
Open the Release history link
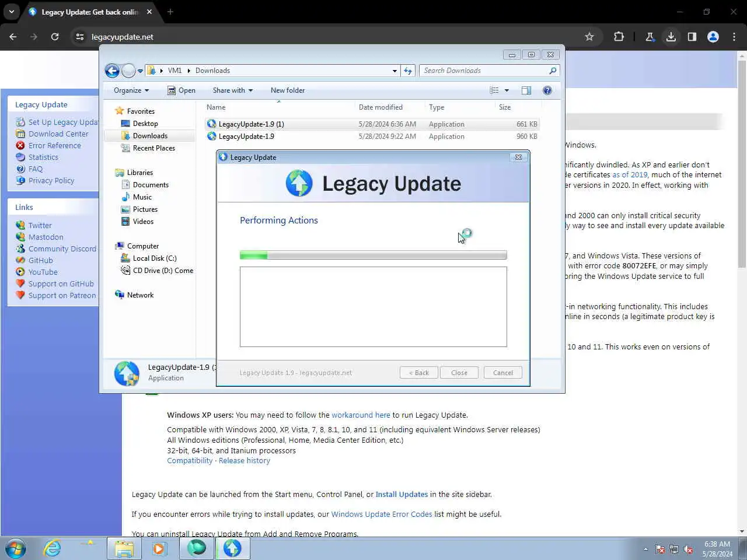245,461
